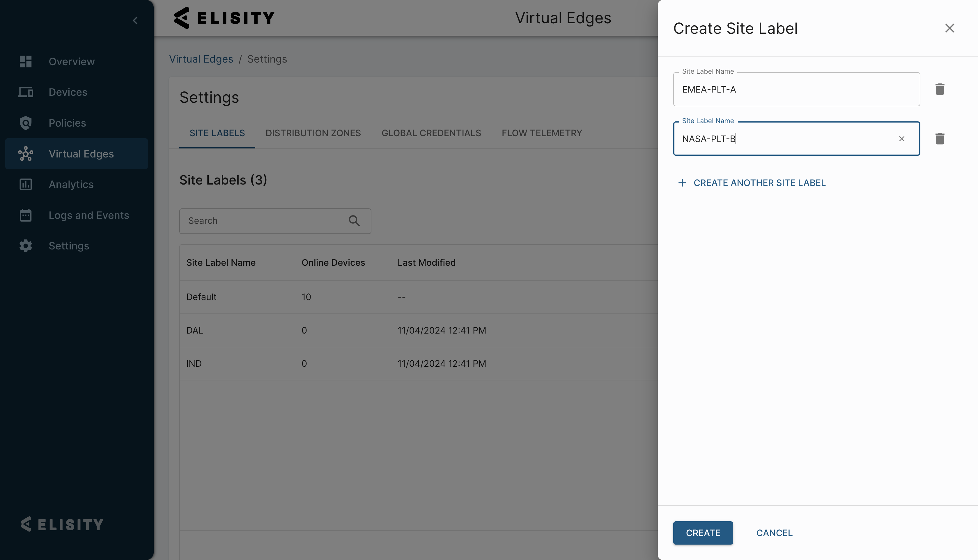Click the plus icon beside Create Another
This screenshot has height=560, width=978.
(682, 183)
